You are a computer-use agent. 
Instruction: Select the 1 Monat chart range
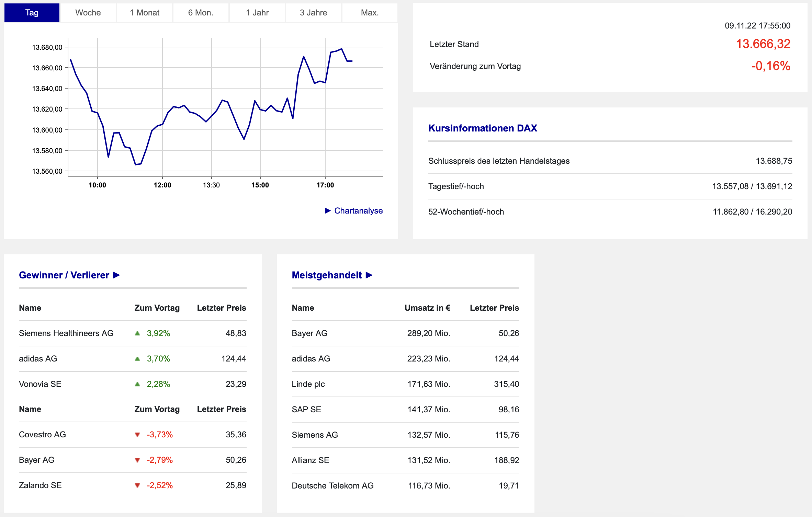[x=144, y=13]
